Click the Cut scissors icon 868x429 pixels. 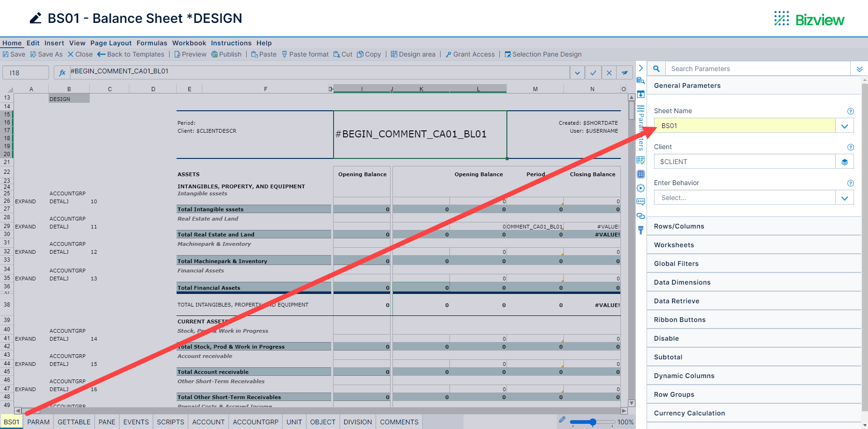click(337, 54)
